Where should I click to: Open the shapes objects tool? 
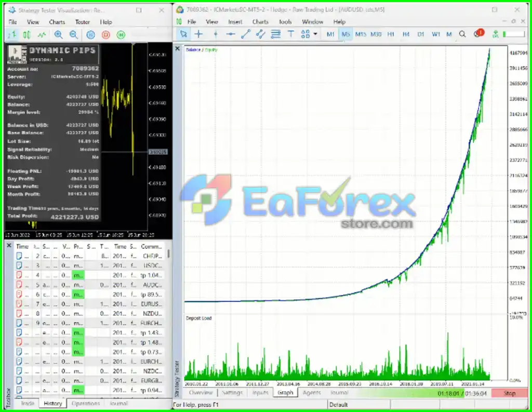(305, 34)
